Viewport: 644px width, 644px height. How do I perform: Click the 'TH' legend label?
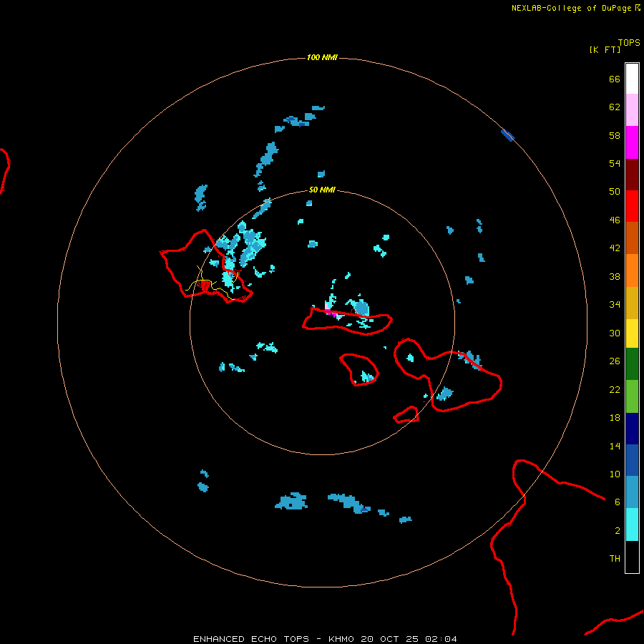[615, 559]
